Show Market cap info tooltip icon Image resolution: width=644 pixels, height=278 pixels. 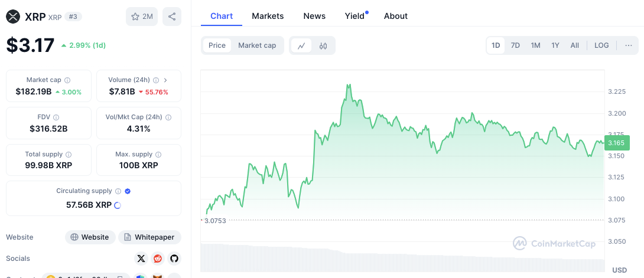pyautogui.click(x=67, y=80)
